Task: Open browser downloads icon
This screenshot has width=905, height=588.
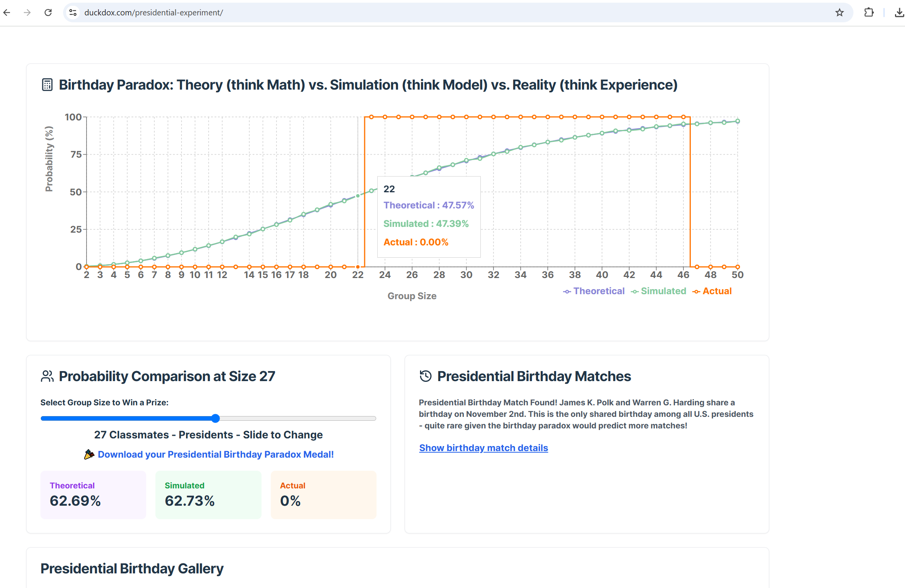Action: (x=899, y=12)
